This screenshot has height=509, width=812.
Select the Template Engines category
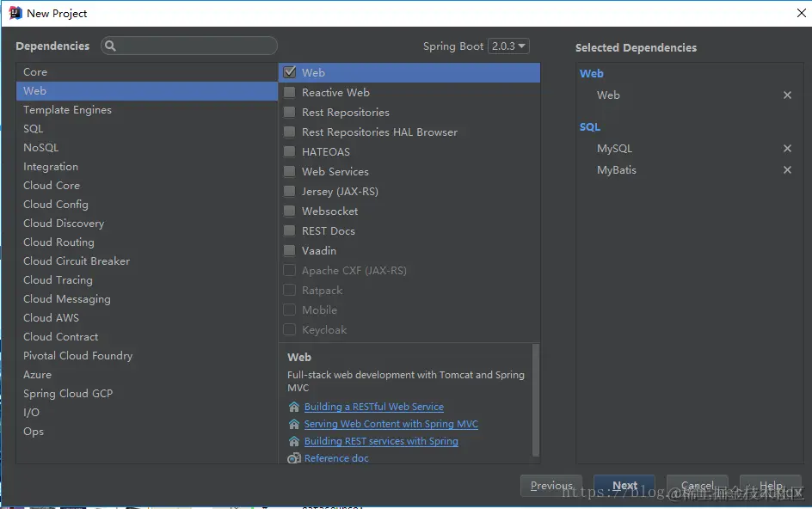[x=147, y=110]
